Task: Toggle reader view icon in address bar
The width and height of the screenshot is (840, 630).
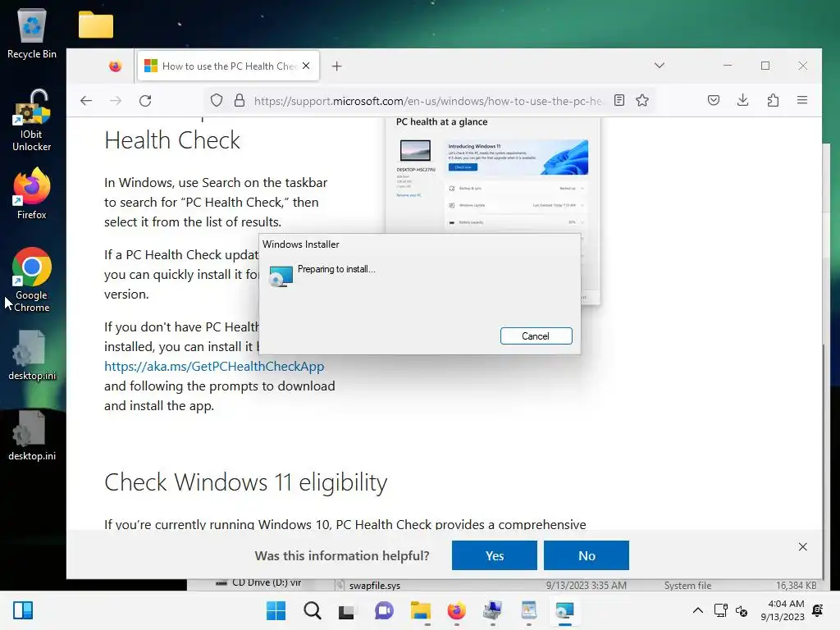Action: [x=619, y=100]
